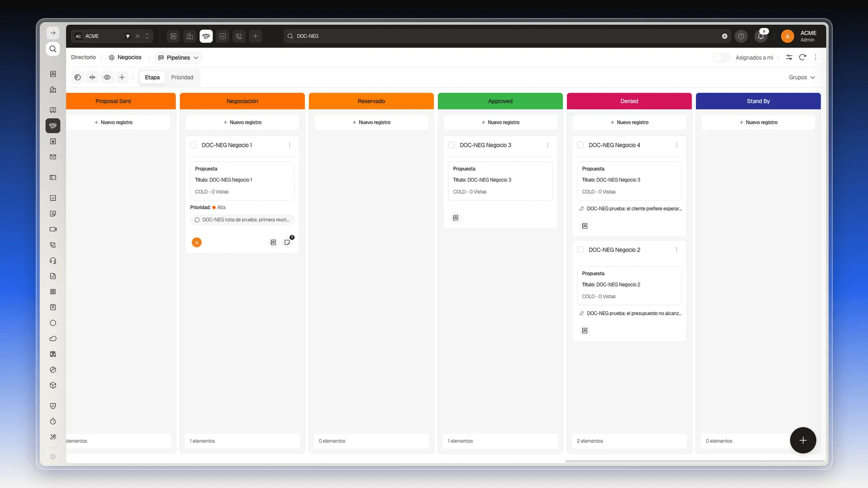This screenshot has width=868, height=488.
Task: Open the notifications bell icon
Action: click(761, 36)
